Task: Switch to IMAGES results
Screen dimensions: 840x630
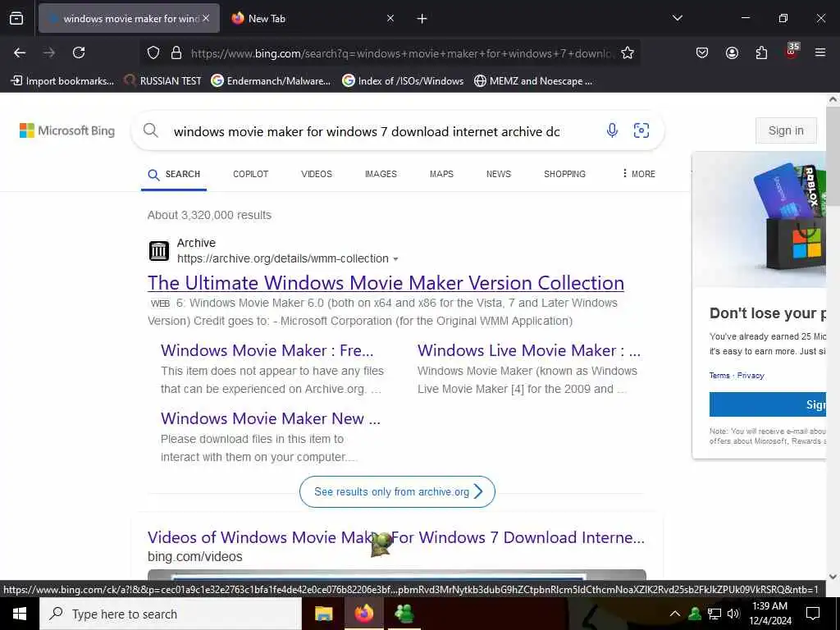Action: point(381,174)
